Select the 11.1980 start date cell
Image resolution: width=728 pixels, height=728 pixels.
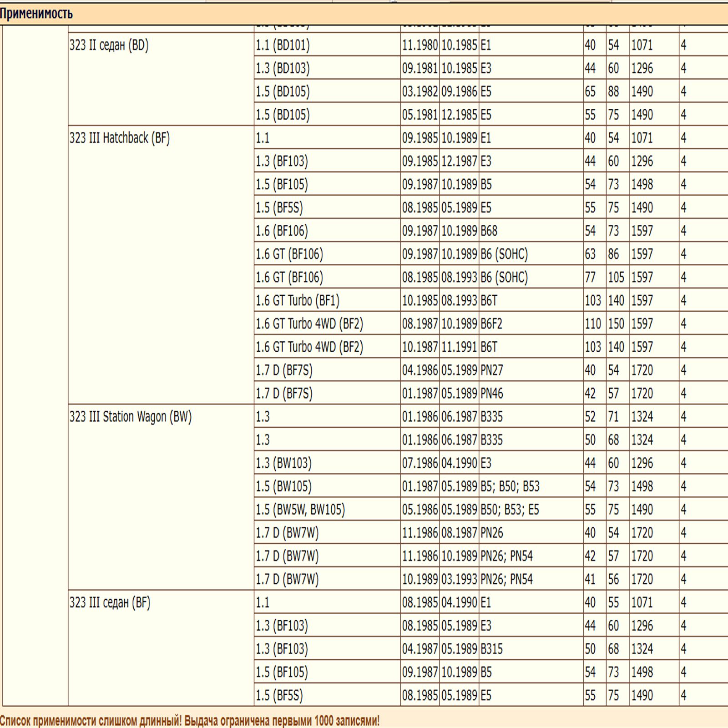tap(420, 45)
